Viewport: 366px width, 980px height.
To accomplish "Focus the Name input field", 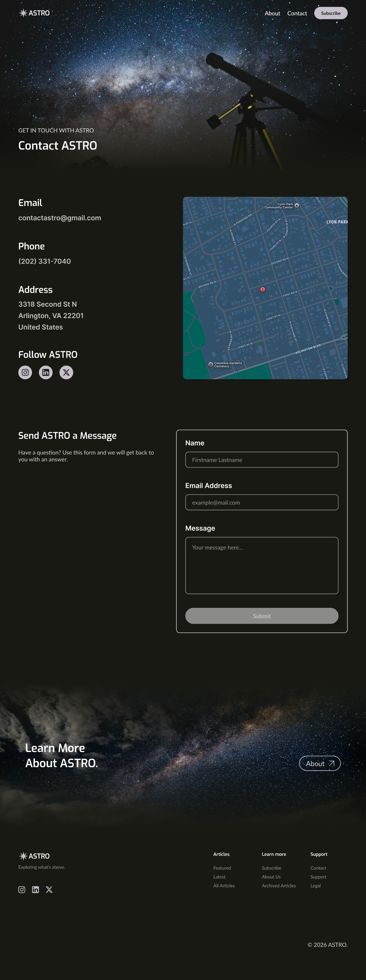I will point(262,460).
